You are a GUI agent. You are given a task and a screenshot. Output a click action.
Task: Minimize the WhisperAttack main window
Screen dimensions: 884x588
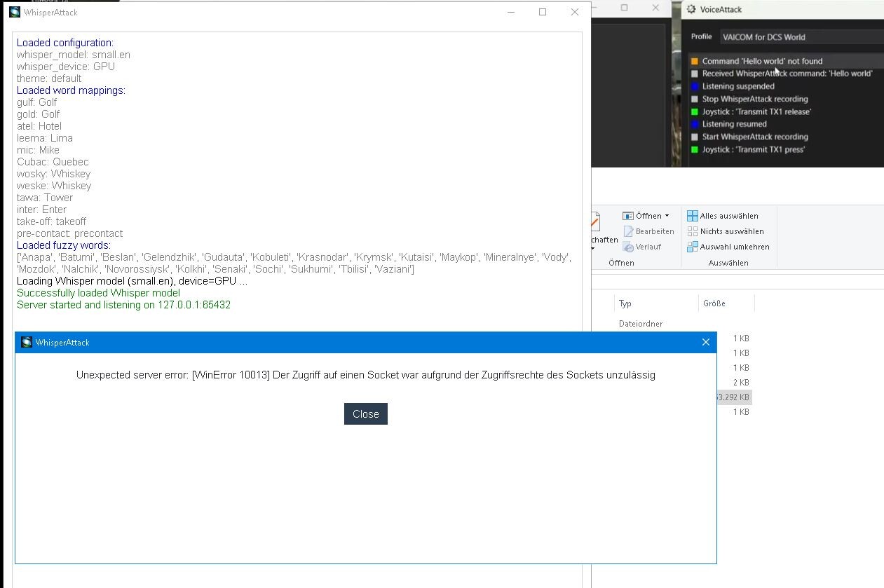pyautogui.click(x=511, y=12)
